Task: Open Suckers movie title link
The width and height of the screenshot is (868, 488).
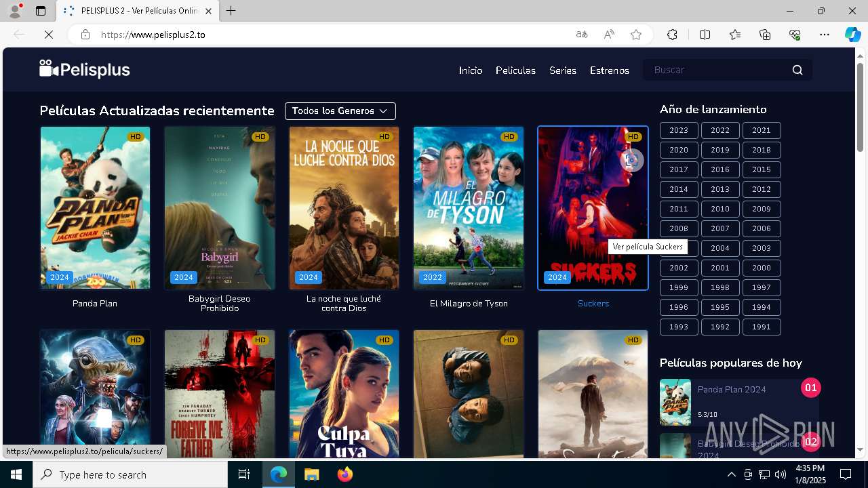Action: click(x=593, y=303)
